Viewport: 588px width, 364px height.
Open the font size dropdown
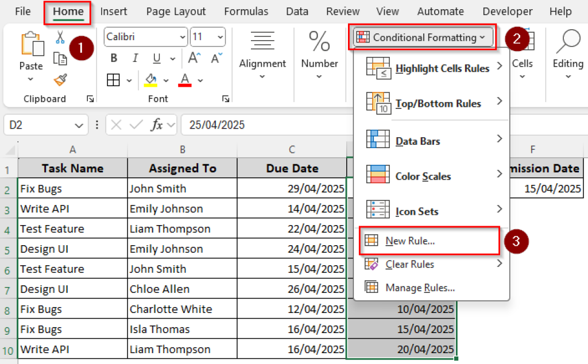click(x=219, y=37)
